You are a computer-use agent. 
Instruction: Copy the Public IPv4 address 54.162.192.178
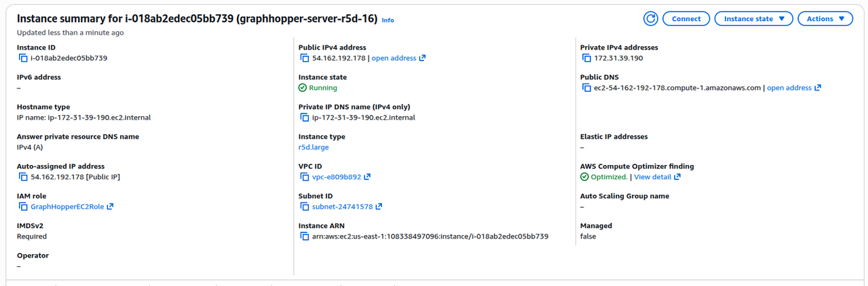coord(305,58)
